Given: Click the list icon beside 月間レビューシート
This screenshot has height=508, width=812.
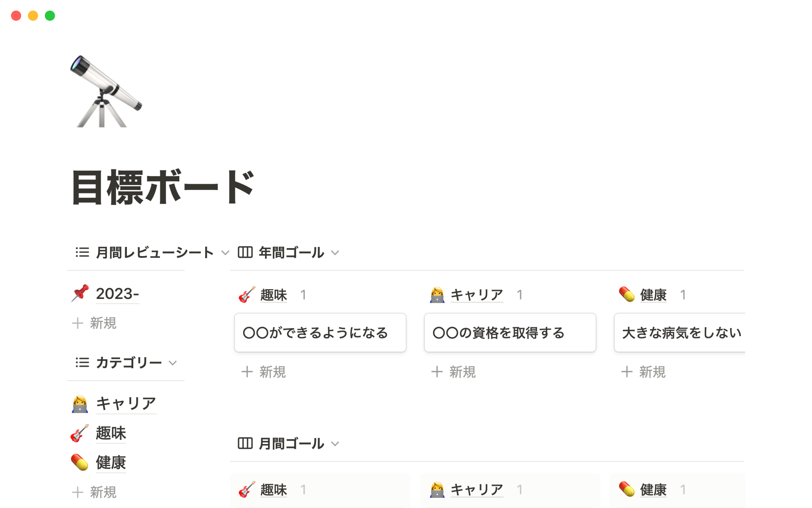Looking at the screenshot, I should pos(82,253).
